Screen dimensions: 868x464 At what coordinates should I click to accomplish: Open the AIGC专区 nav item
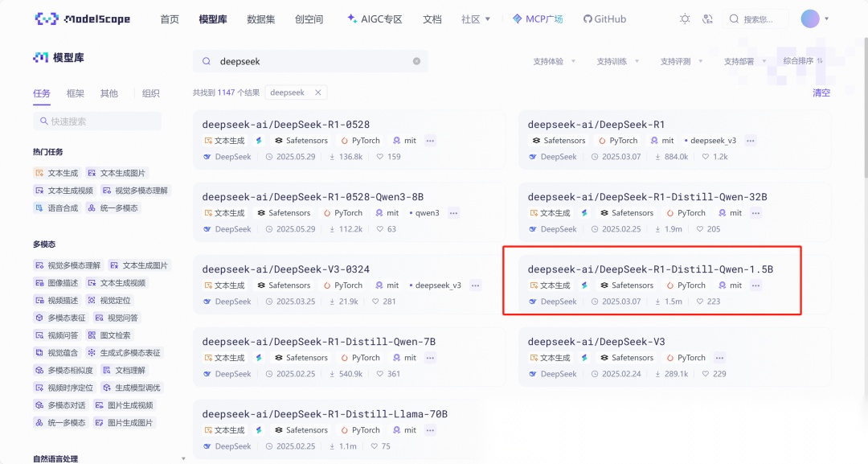pos(375,19)
